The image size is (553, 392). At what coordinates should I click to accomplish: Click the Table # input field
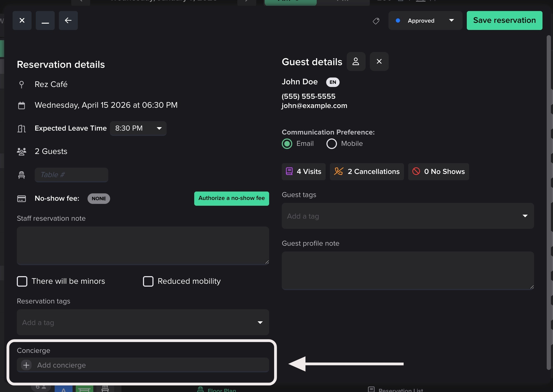click(71, 175)
